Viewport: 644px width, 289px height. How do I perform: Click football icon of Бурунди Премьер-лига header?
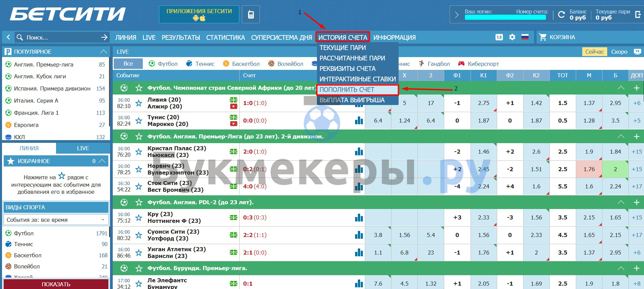point(124,268)
